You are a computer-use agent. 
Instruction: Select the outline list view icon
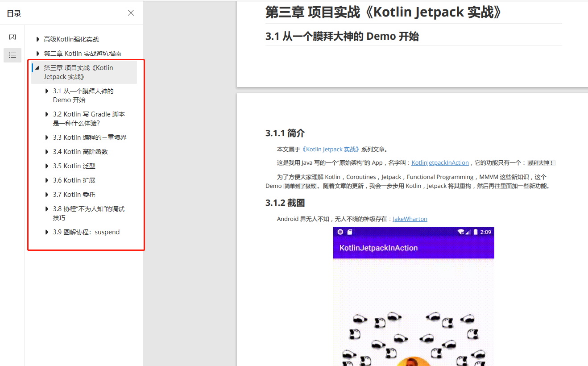12,55
